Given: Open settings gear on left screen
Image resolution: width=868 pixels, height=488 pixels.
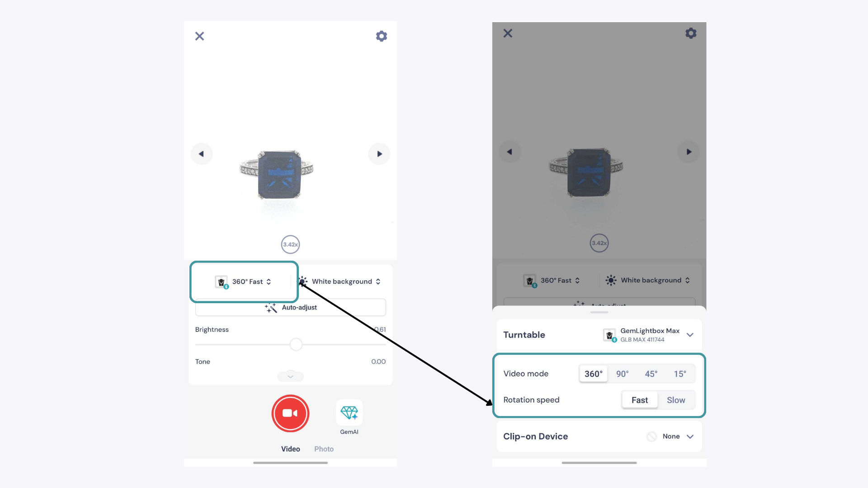Looking at the screenshot, I should (x=382, y=36).
